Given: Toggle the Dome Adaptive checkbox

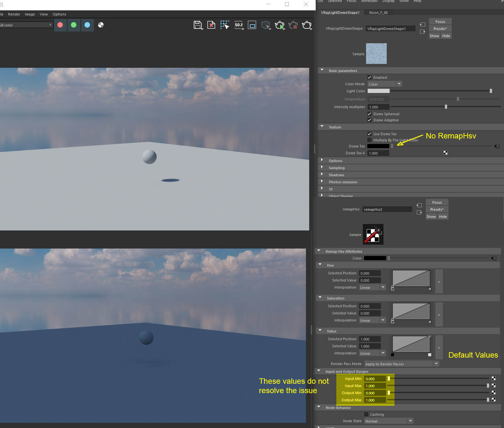Looking at the screenshot, I should click(370, 120).
